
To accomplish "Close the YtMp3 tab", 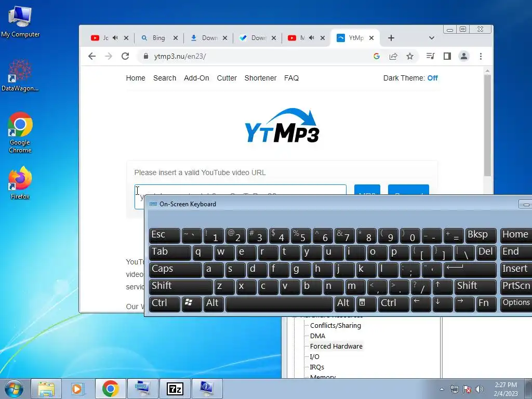I will (x=371, y=38).
